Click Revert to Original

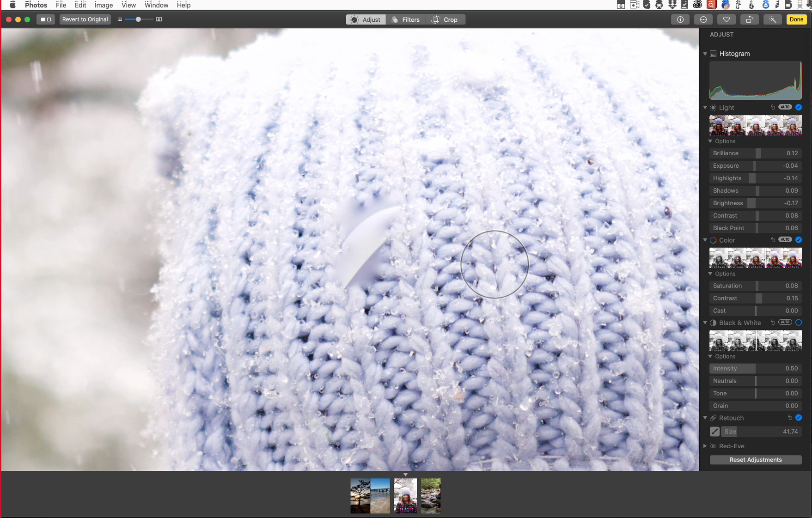pos(85,19)
